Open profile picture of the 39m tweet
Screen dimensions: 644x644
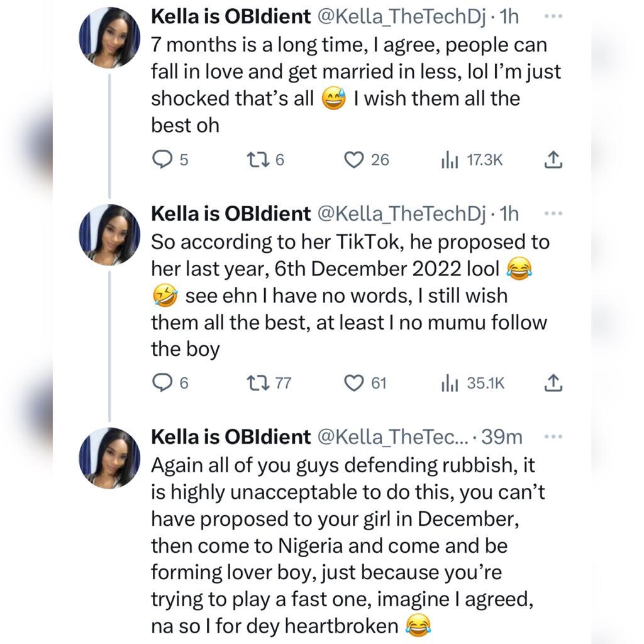point(109,458)
